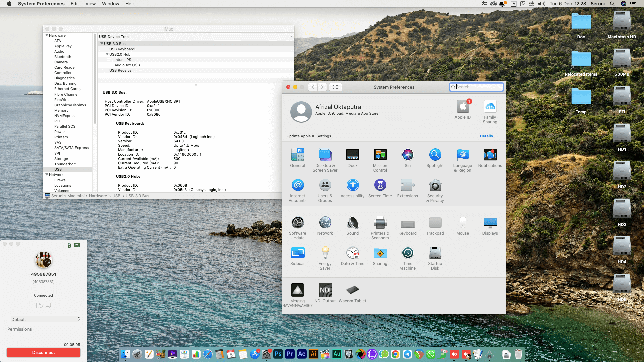644x362 pixels.
Task: Click the red Disconnect button
Action: click(x=44, y=352)
